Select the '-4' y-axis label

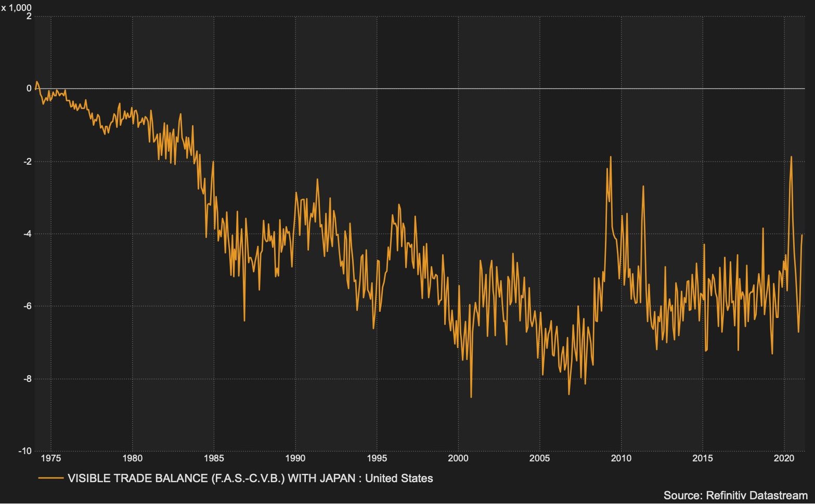tap(27, 234)
